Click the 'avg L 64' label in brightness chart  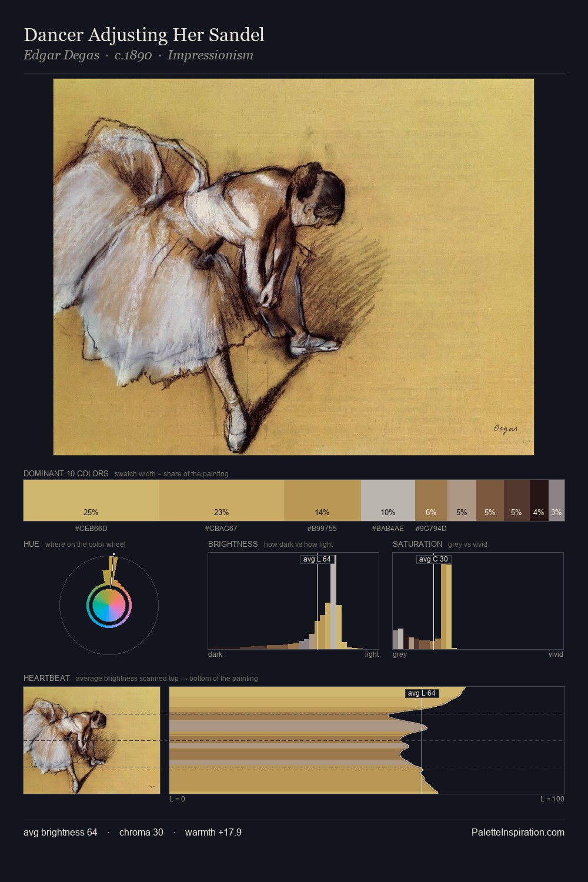[317, 559]
